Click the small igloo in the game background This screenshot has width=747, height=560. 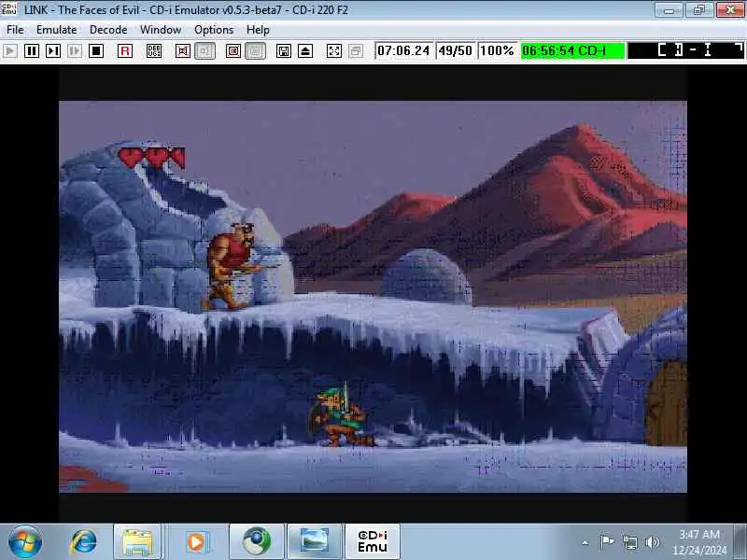tap(427, 276)
